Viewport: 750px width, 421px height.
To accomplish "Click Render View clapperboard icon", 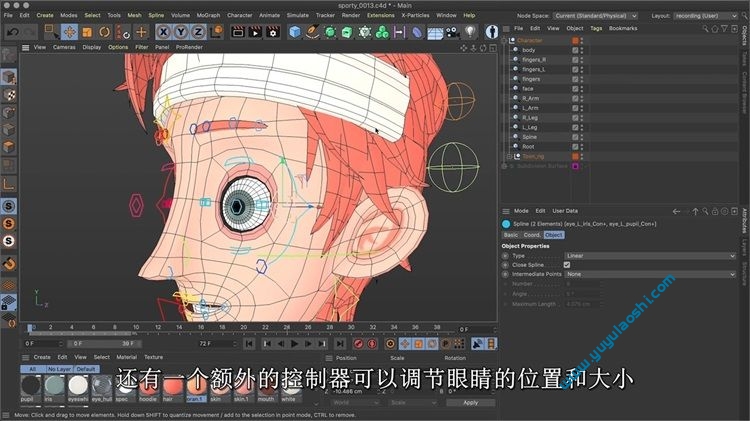I will [x=238, y=32].
